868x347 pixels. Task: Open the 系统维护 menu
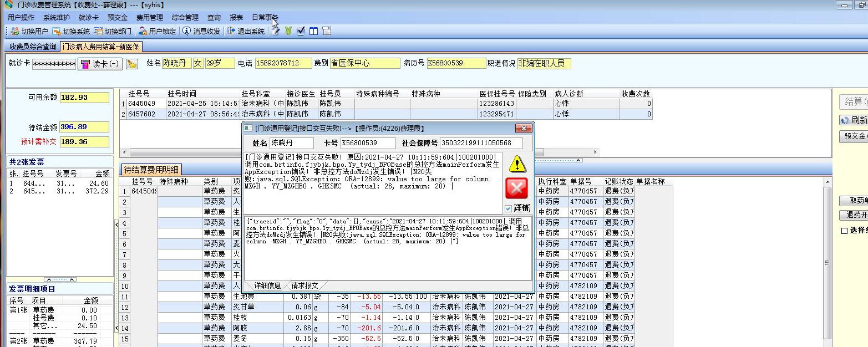57,18
